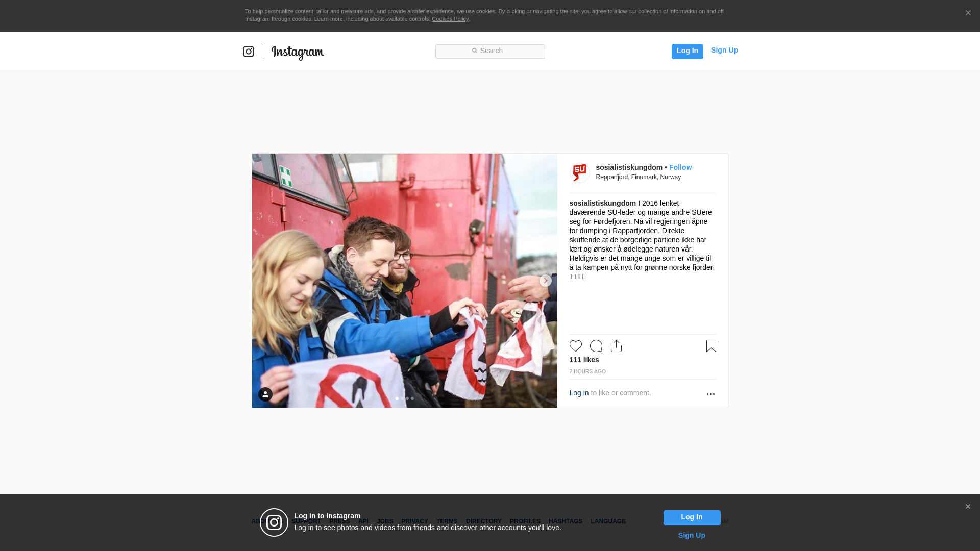Open sosialistiskungdom username in post header
Viewport: 980px width, 551px height.
pos(629,167)
